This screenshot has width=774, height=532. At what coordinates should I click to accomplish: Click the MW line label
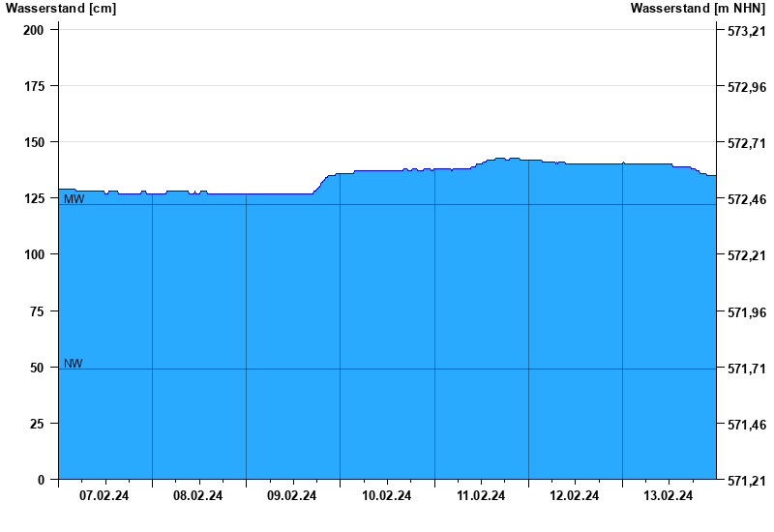point(74,199)
